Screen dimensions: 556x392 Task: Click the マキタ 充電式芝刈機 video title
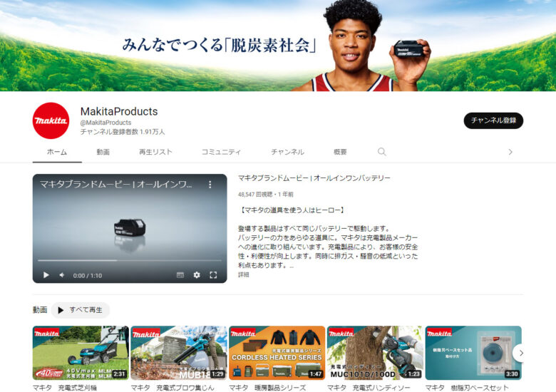click(x=65, y=388)
